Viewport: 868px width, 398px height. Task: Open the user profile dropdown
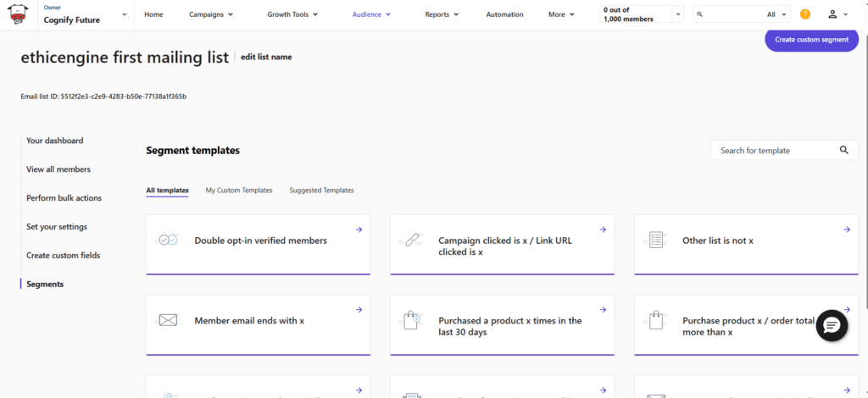pyautogui.click(x=837, y=14)
